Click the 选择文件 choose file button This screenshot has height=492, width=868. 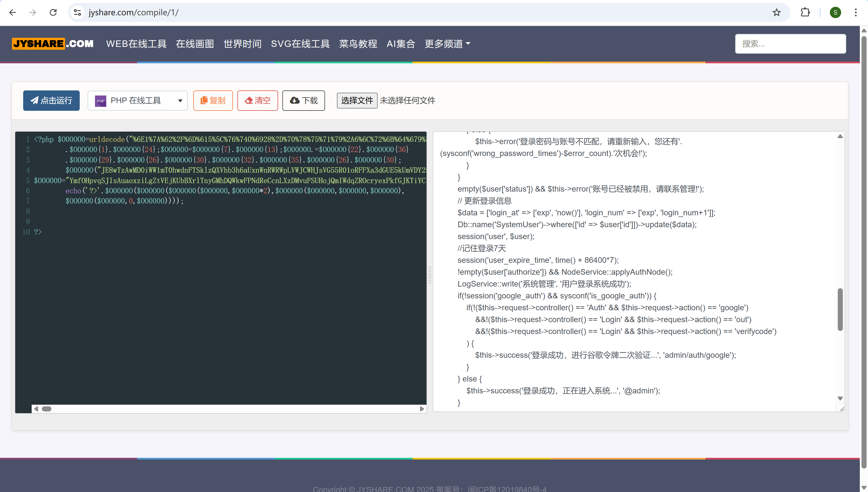(357, 100)
